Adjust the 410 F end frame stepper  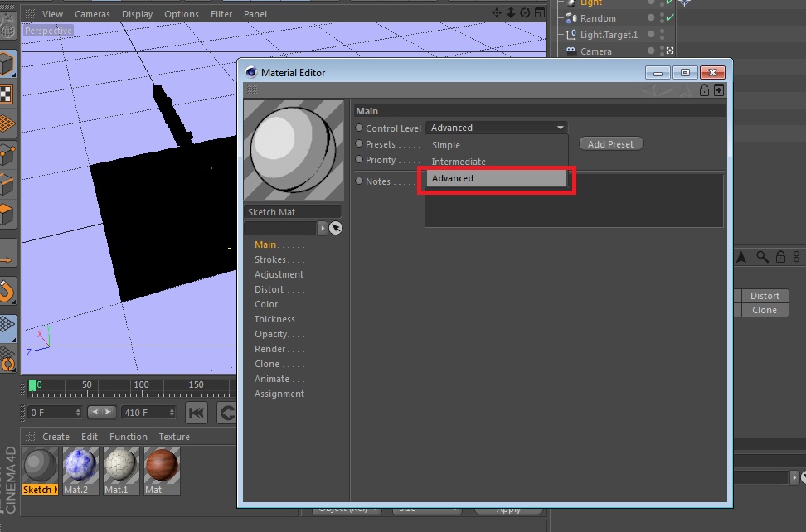point(172,413)
